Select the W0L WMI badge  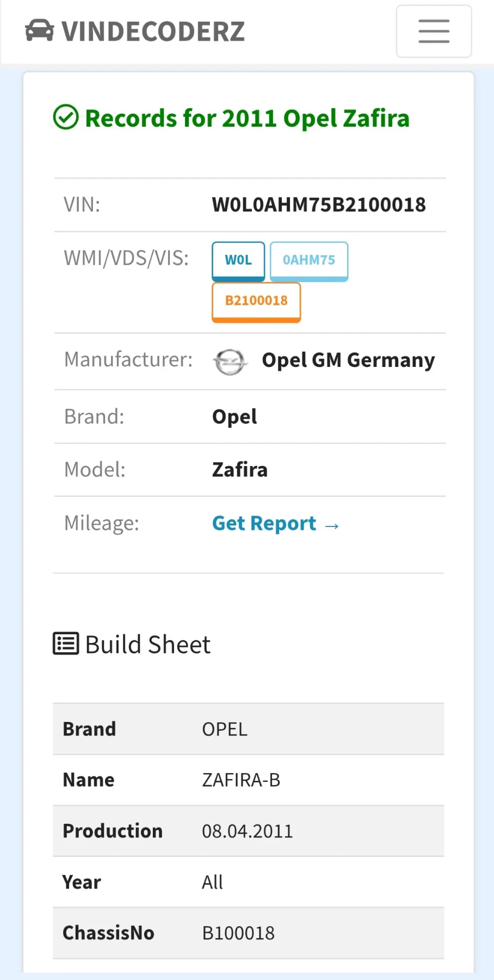coord(238,260)
